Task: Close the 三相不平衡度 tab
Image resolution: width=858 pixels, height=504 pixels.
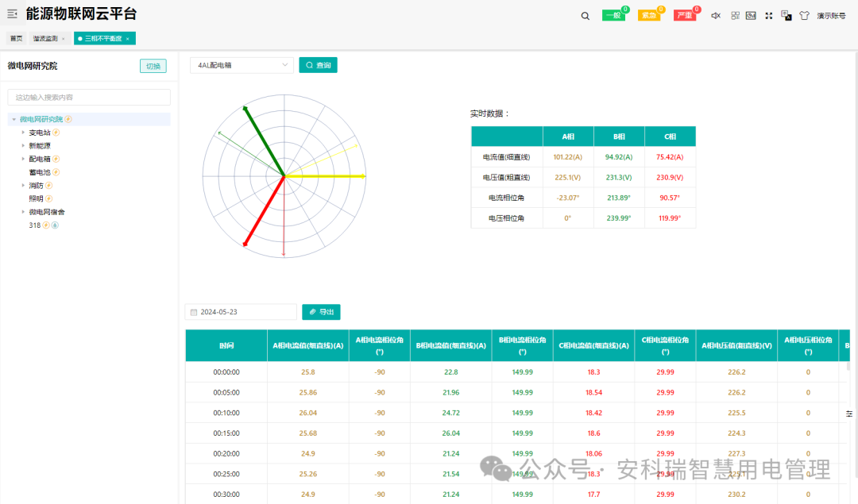Action: (127, 39)
